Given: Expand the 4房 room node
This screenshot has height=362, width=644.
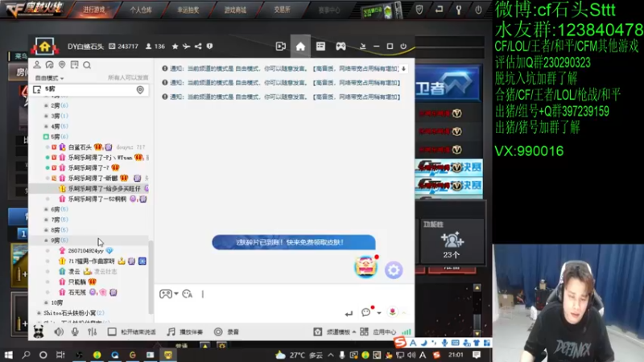Looking at the screenshot, I should pos(47,126).
